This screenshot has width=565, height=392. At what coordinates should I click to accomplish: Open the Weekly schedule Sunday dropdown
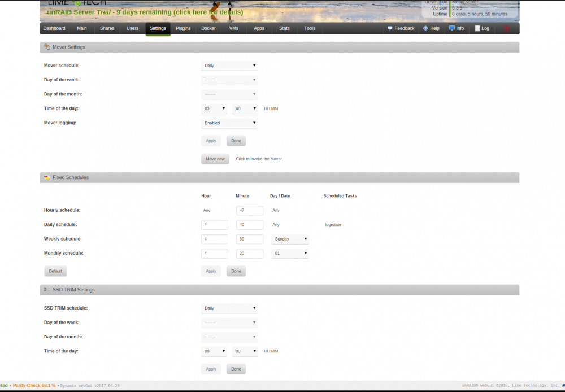coord(290,239)
